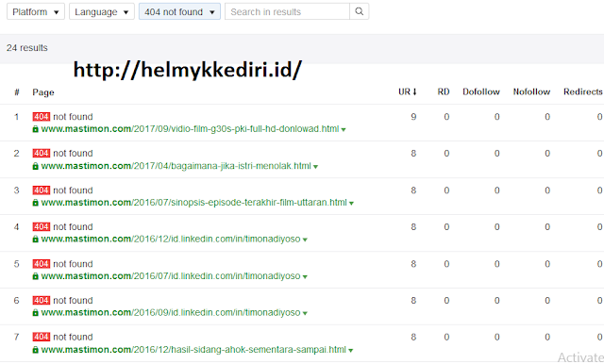
Task: Click Nofollow value 0 in row 5
Action: coord(547,264)
